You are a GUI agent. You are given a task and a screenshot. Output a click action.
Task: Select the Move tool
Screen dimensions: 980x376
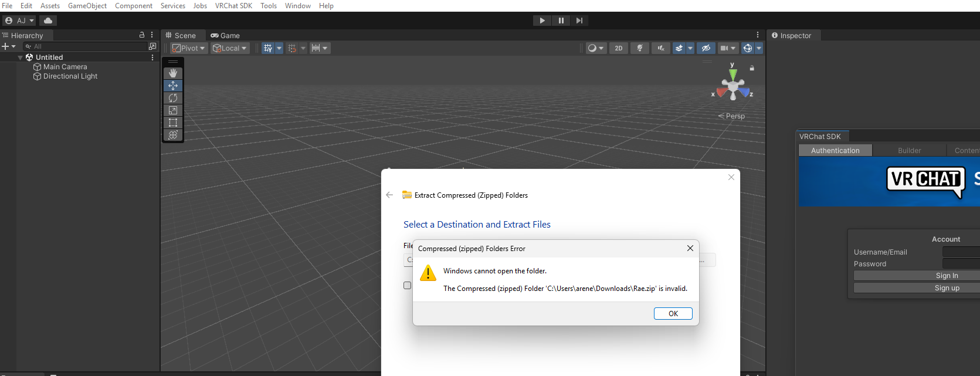coord(173,86)
